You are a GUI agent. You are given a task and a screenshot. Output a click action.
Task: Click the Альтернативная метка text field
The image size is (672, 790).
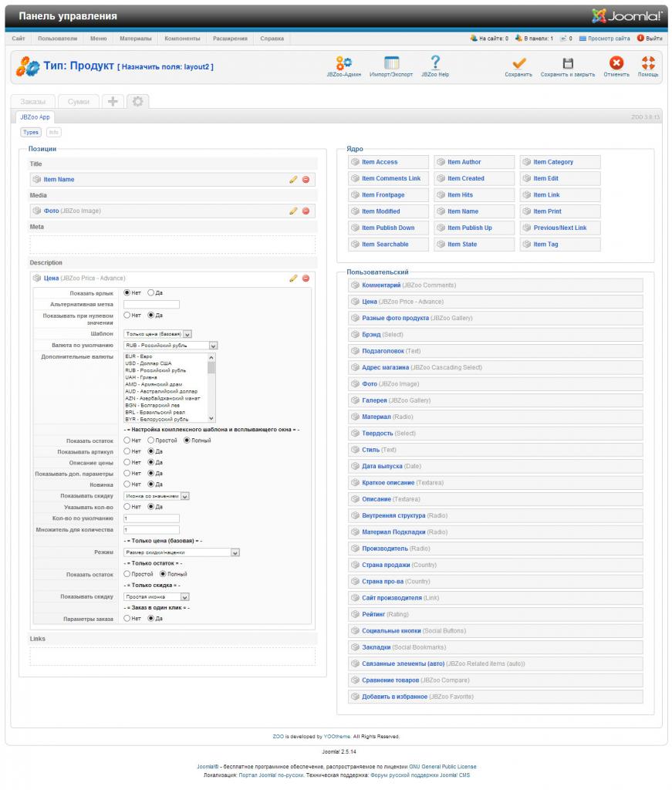[151, 304]
